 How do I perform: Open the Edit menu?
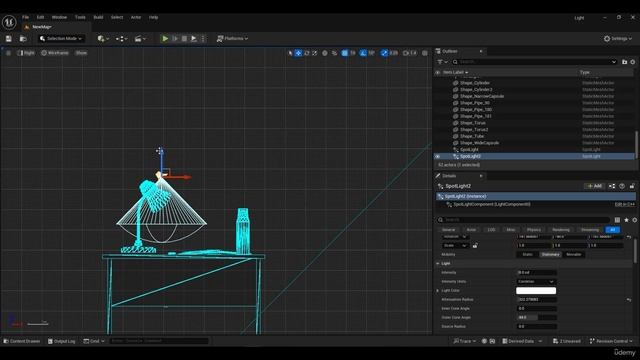pyautogui.click(x=40, y=17)
